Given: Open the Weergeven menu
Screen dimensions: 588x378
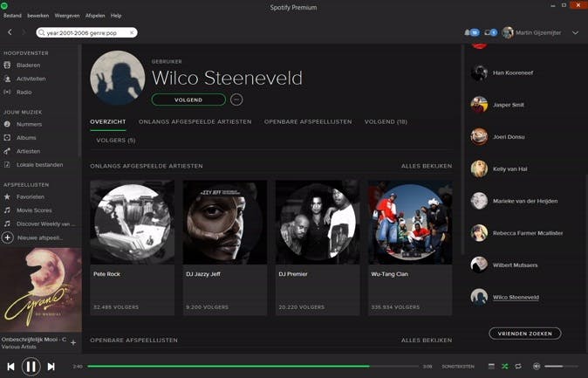Looking at the screenshot, I should click(x=67, y=16).
